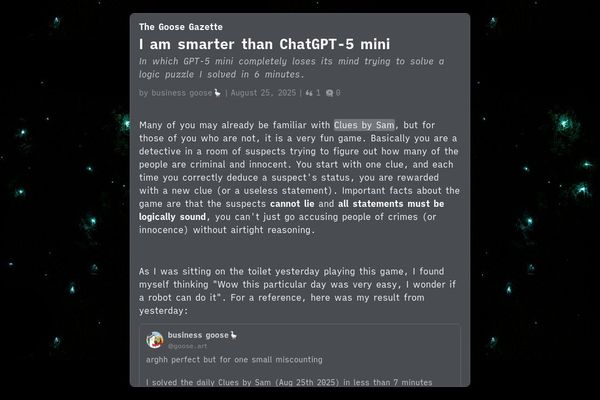
Task: Click goose emoji beside embedded post author
Action: pyautogui.click(x=234, y=335)
